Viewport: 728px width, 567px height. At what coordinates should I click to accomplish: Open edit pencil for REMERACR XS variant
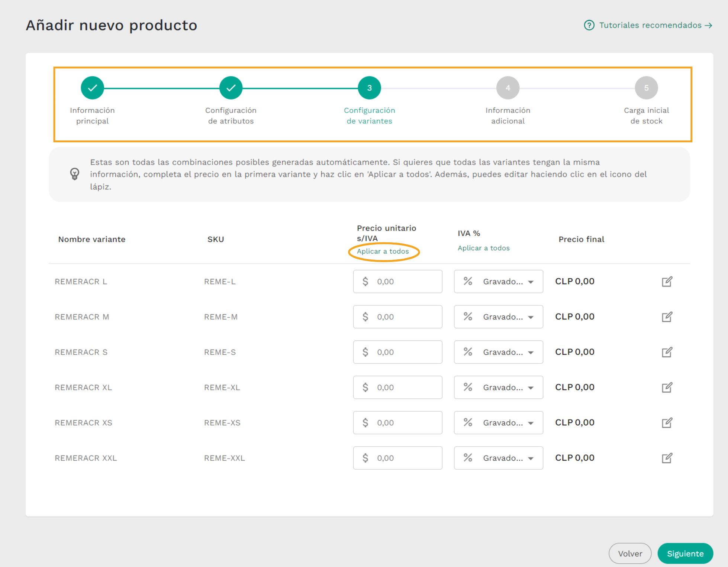click(667, 423)
